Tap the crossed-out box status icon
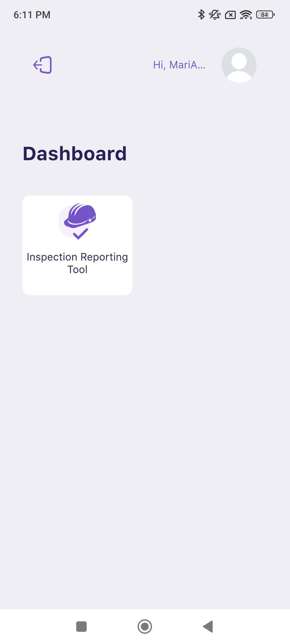This screenshot has height=644, width=290. click(230, 15)
